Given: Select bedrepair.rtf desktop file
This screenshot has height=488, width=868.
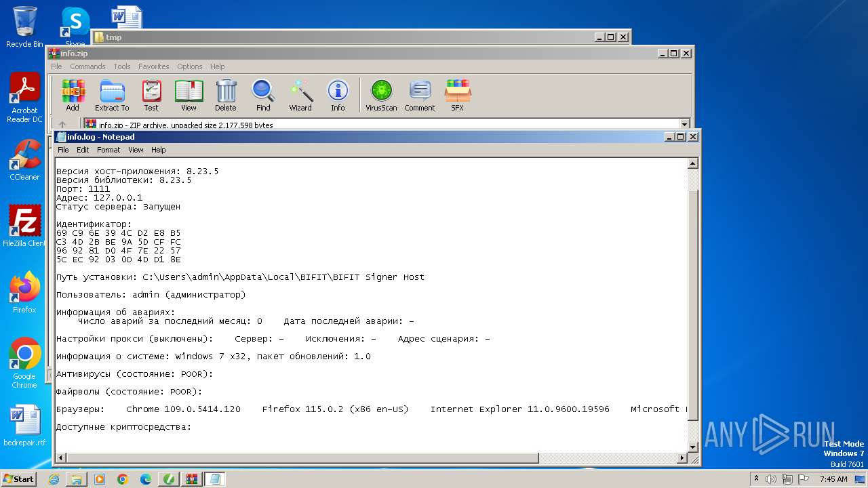Looking at the screenshot, I should pyautogui.click(x=24, y=426).
